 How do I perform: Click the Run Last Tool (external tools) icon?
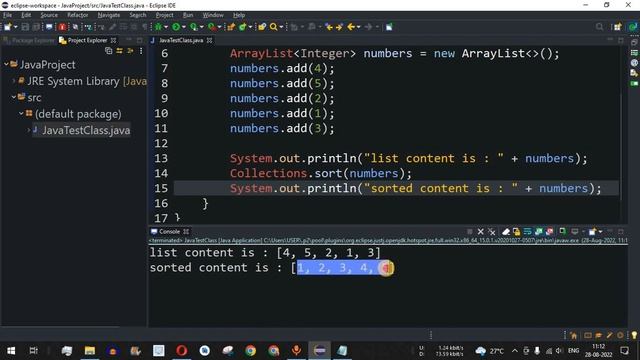pos(212,27)
